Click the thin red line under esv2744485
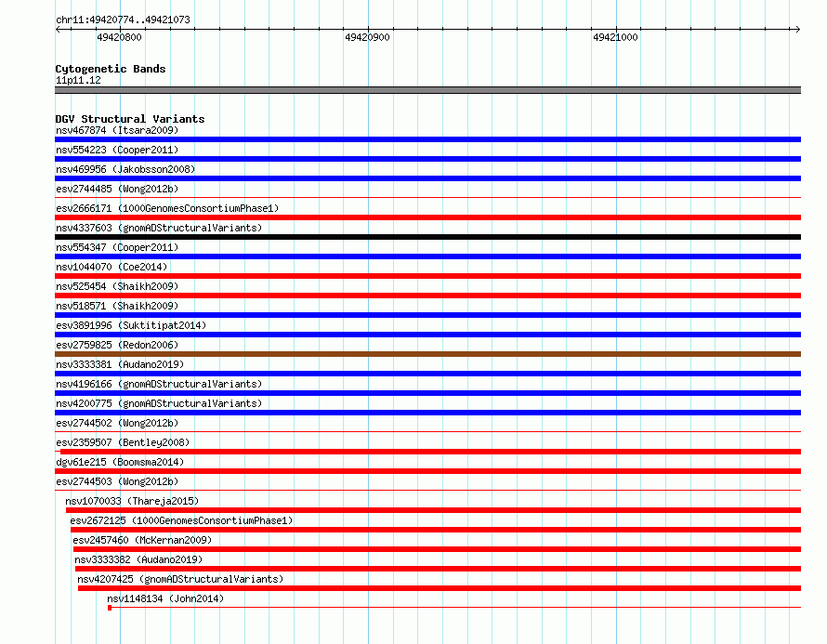 click(427, 198)
